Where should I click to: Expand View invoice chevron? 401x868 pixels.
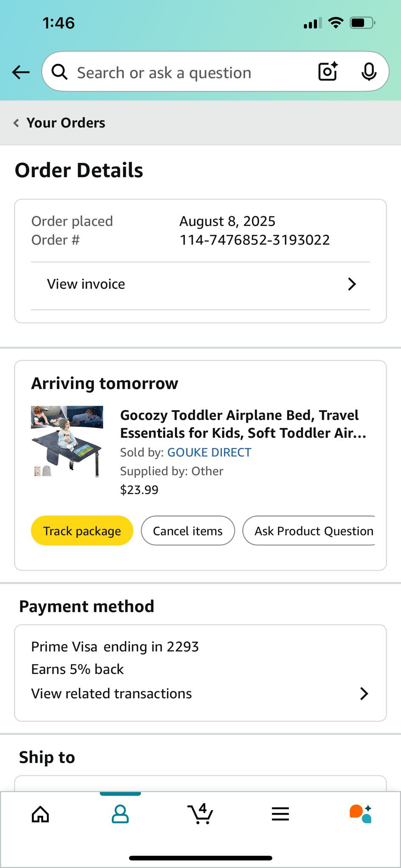[352, 284]
